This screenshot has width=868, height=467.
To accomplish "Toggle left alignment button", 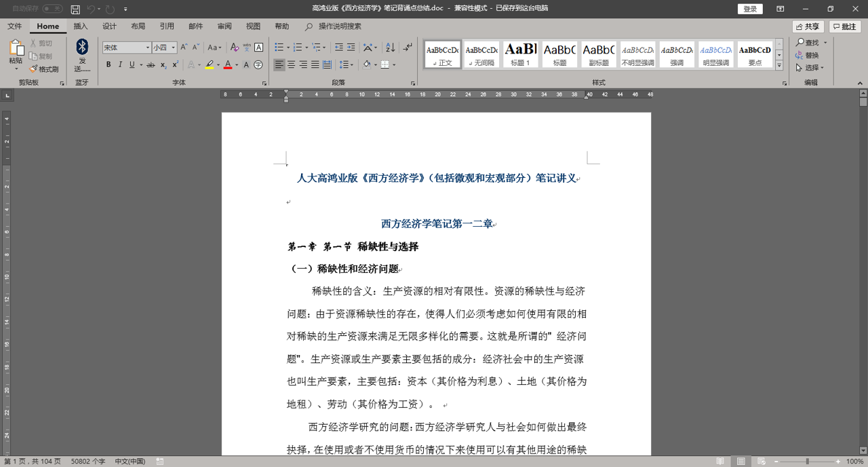I will click(279, 65).
